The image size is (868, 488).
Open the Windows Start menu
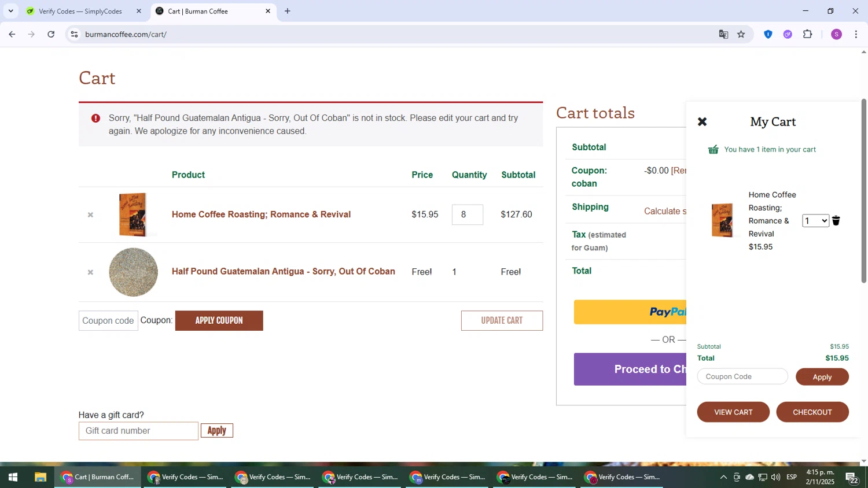(x=13, y=477)
